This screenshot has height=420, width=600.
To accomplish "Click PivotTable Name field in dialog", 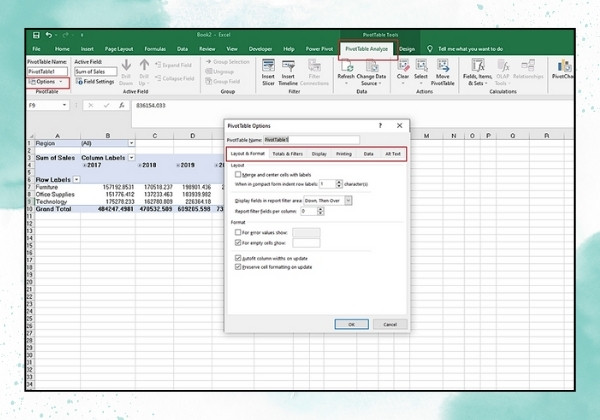I will click(x=311, y=140).
